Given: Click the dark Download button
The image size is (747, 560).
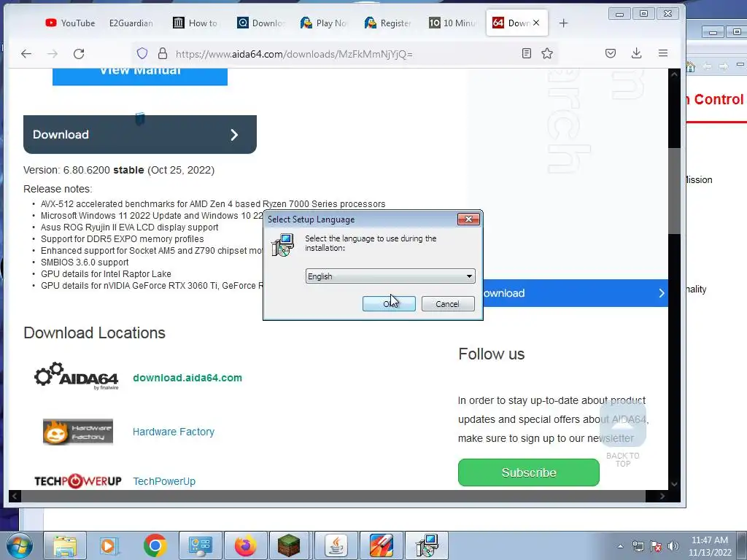Looking at the screenshot, I should tap(140, 134).
